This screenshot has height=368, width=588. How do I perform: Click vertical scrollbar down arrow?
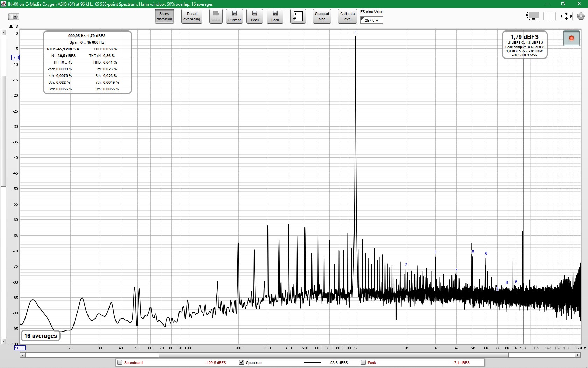point(3,341)
